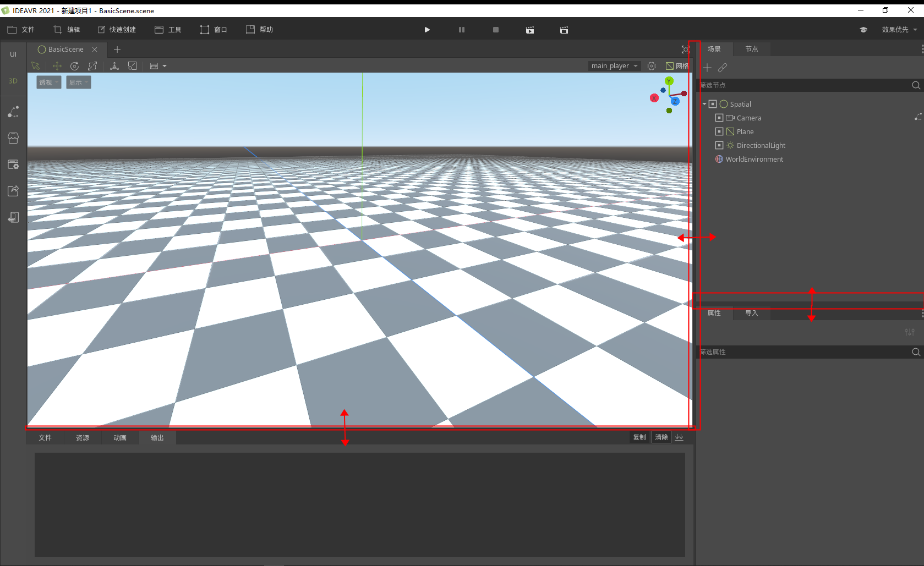Viewport: 924px width, 566px height.
Task: Click the 复制 copy button
Action: (x=639, y=437)
